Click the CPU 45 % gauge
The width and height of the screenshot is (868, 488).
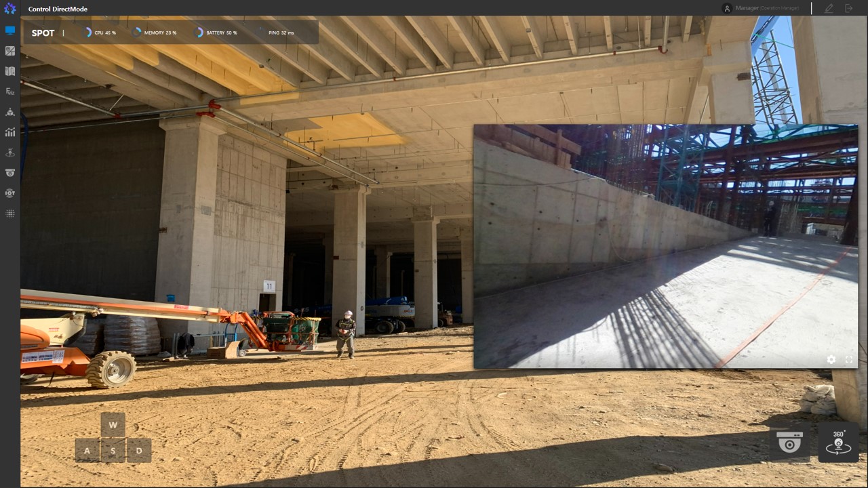(99, 33)
